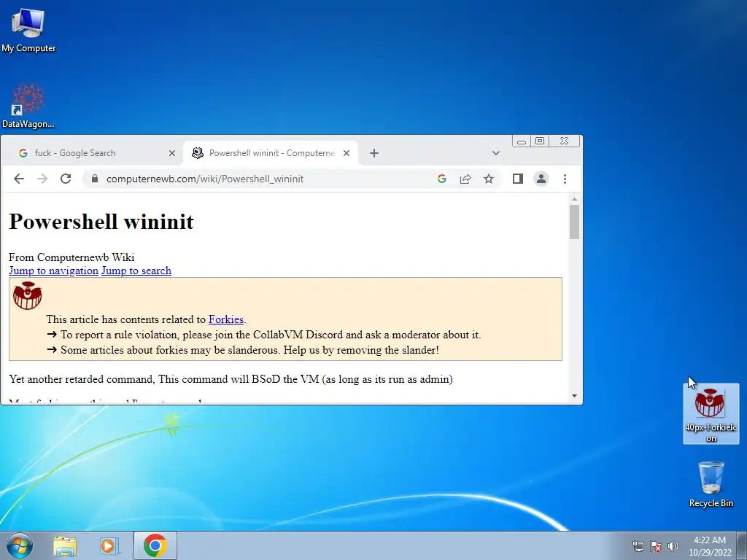This screenshot has height=560, width=747.
Task: Click the vertical scrollbar thumb
Action: pos(574,222)
